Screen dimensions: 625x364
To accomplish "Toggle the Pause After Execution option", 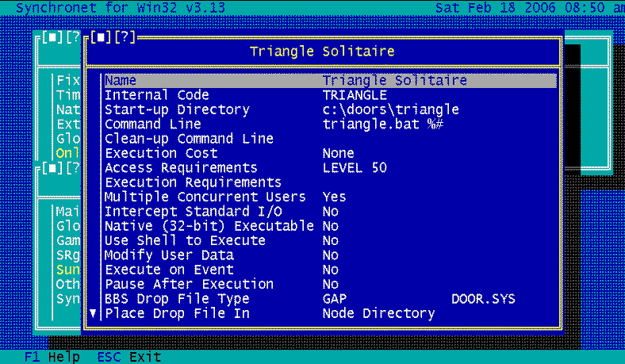I will [189, 284].
